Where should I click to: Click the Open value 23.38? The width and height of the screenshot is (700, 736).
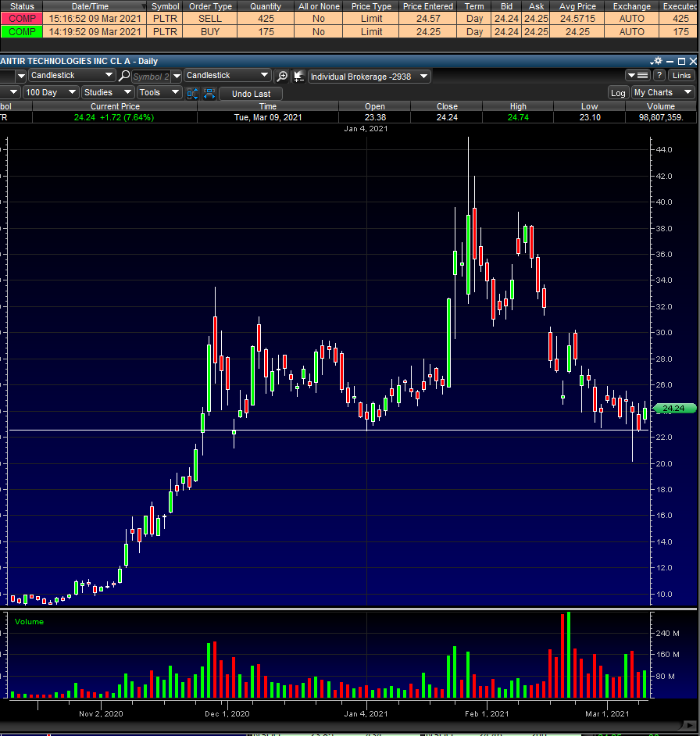click(x=375, y=117)
